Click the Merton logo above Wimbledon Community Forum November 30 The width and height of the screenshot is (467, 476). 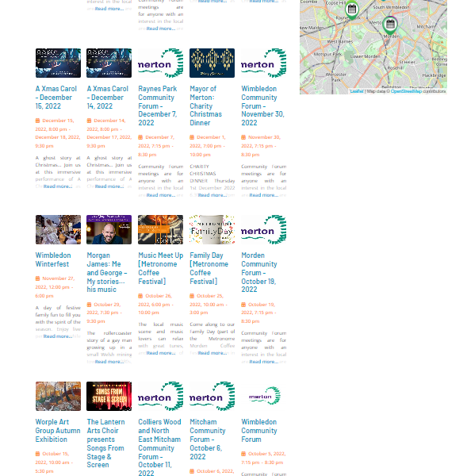pyautogui.click(x=264, y=63)
